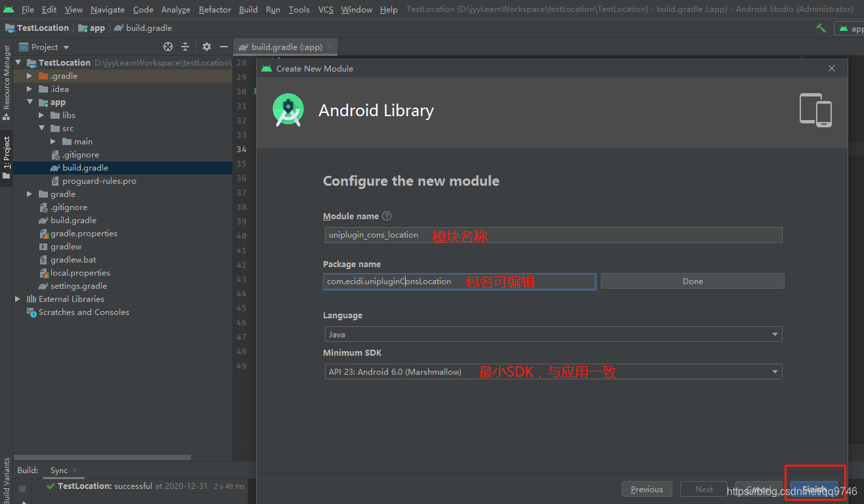864x504 pixels.
Task: Expand External Libraries node
Action: 18,299
